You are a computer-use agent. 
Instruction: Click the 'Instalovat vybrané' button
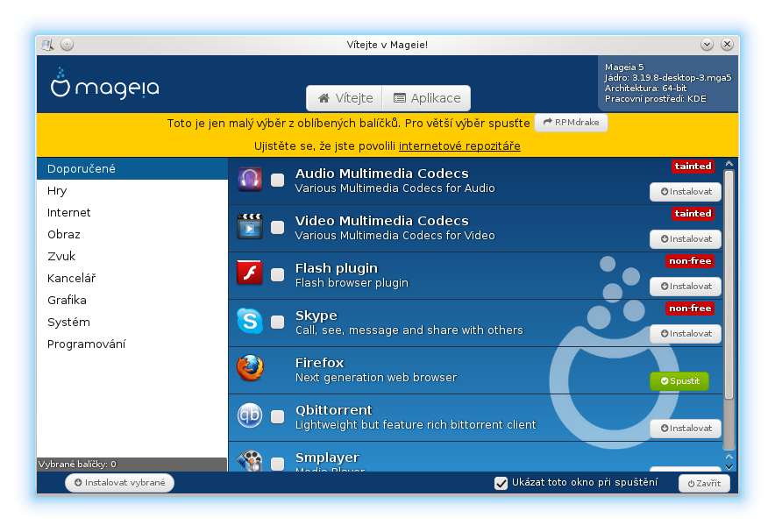tap(119, 483)
